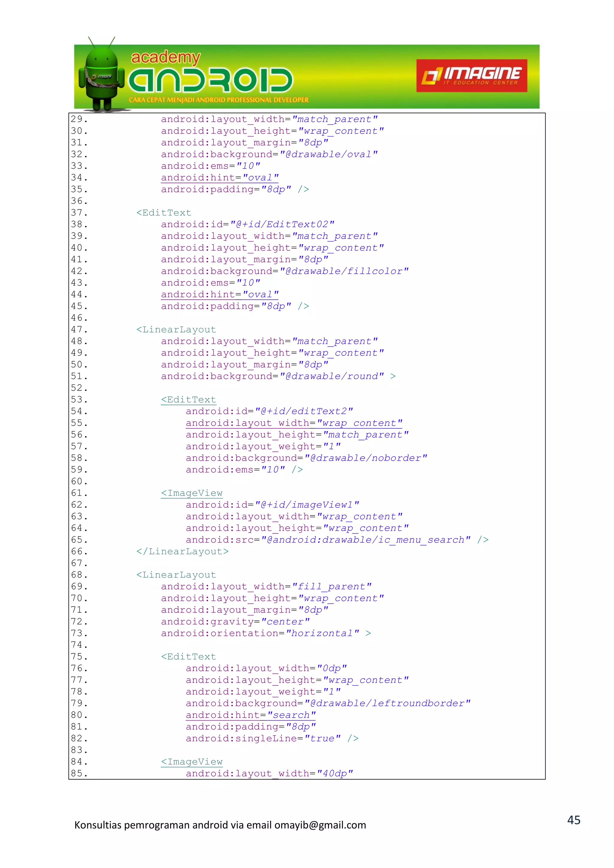Click the LinearLayout tag on line 47
The height and width of the screenshot is (868, 614).
[x=176, y=330]
